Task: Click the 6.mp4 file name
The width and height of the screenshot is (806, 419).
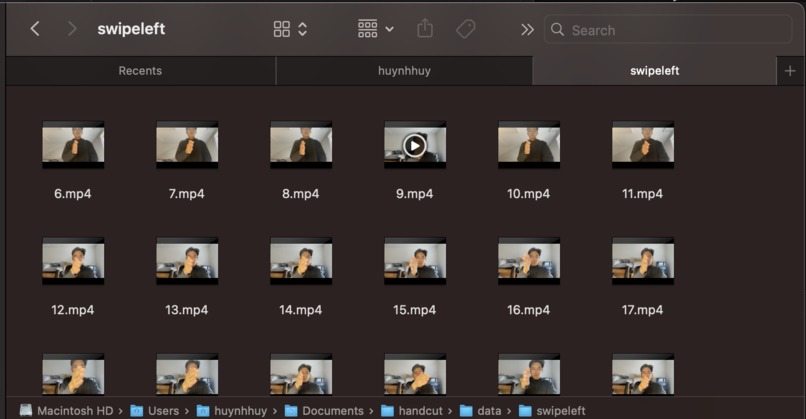Action: 73,194
